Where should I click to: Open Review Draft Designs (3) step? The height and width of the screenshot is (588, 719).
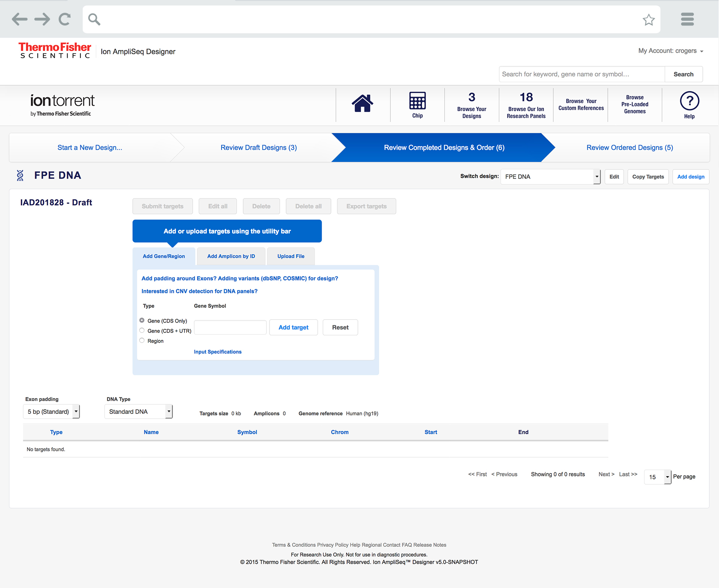pos(259,147)
